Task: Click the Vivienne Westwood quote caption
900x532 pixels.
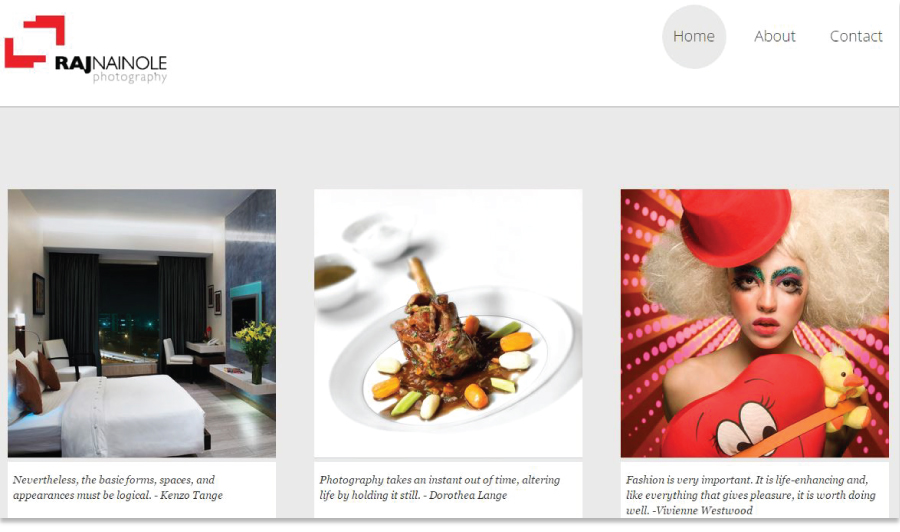Action: (751, 495)
